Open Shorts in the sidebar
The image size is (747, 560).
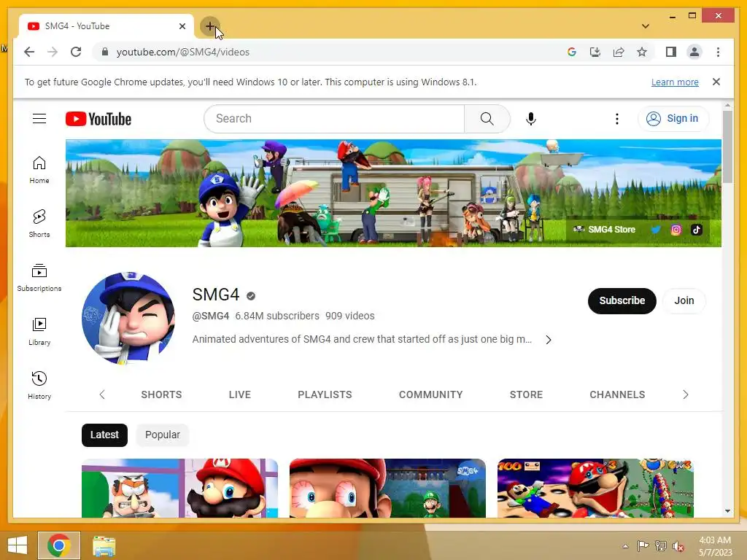pos(39,224)
